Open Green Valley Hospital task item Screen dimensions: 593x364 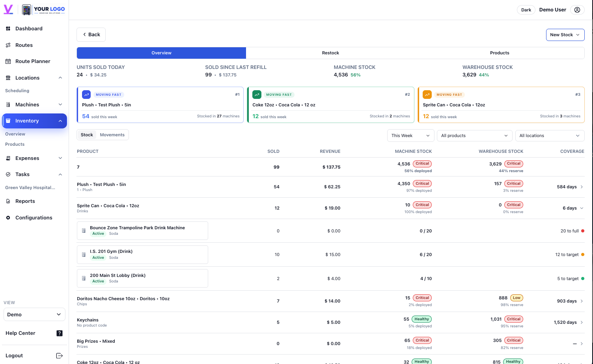(30, 188)
